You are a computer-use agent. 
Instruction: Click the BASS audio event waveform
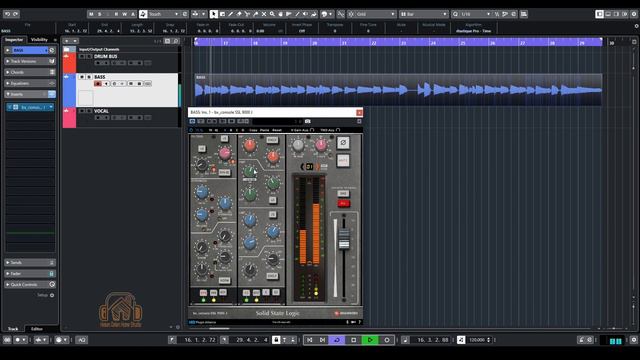coord(398,89)
